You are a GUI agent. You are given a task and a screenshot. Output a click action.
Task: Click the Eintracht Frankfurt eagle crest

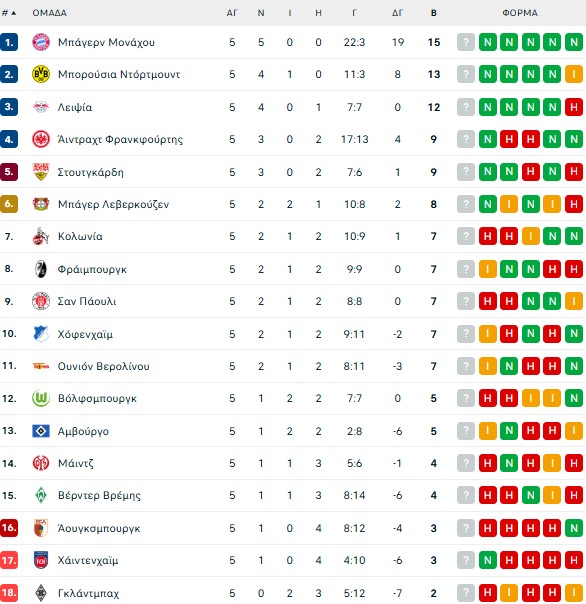(x=41, y=139)
